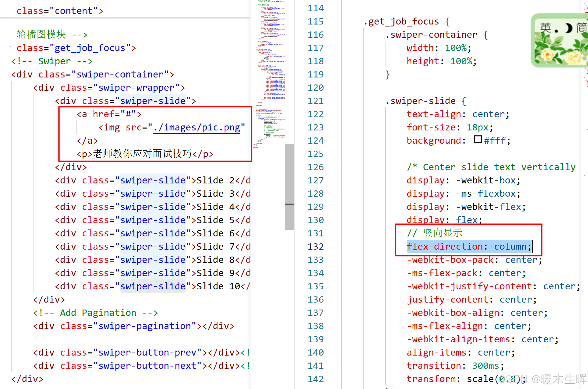
Task: Click the .swiper-container selector in CSS
Action: point(431,35)
